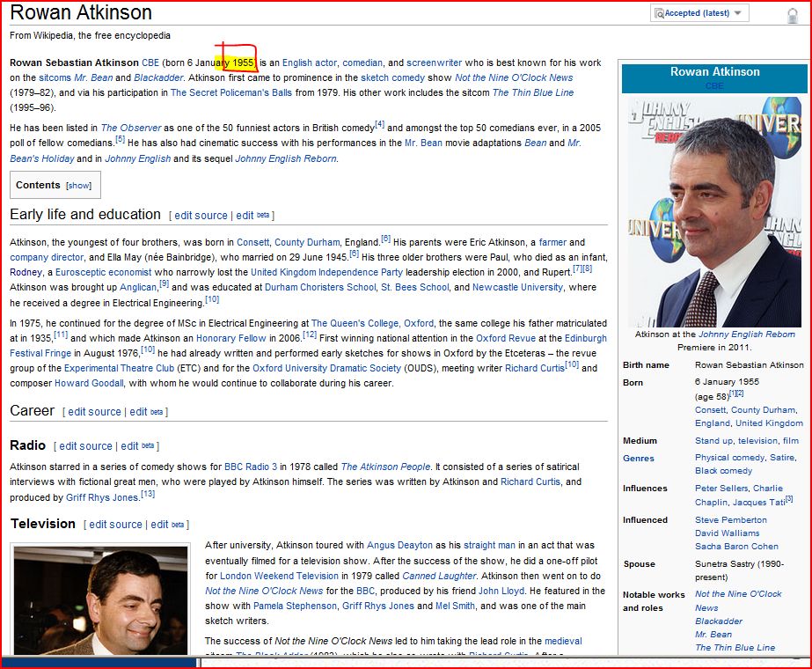Open the sketch comedy link
The width and height of the screenshot is (812, 669).
tap(392, 77)
